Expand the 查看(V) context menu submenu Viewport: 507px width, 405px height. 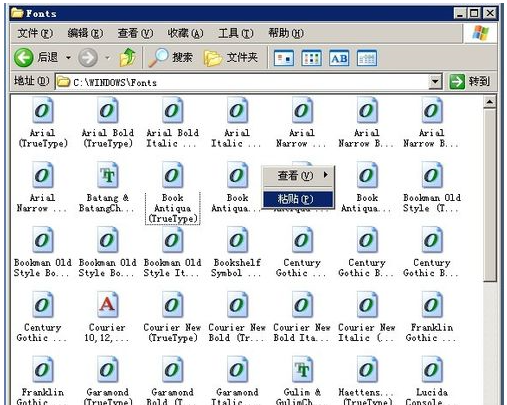click(298, 175)
